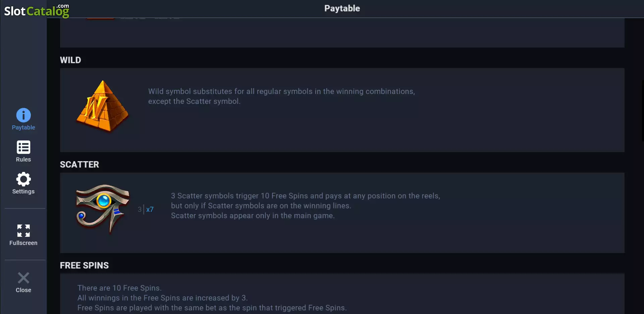Image resolution: width=644 pixels, height=314 pixels.
Task: Close the paytable with X icon
Action: (x=23, y=278)
